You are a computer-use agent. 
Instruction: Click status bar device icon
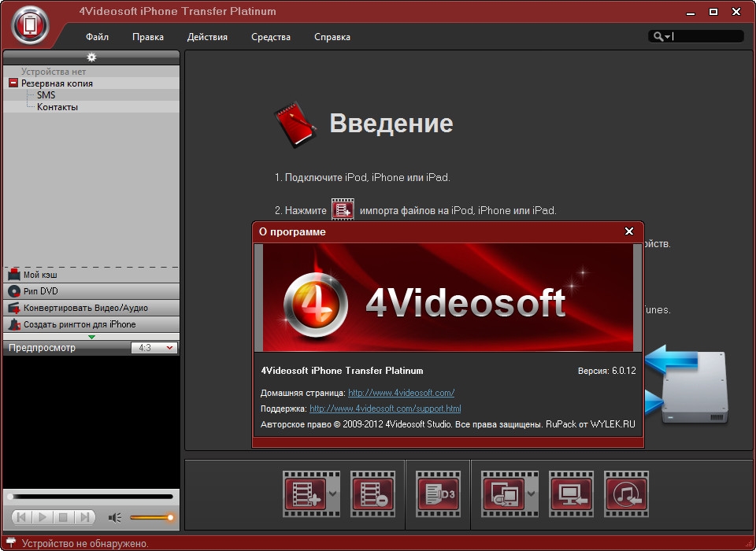coord(10,543)
